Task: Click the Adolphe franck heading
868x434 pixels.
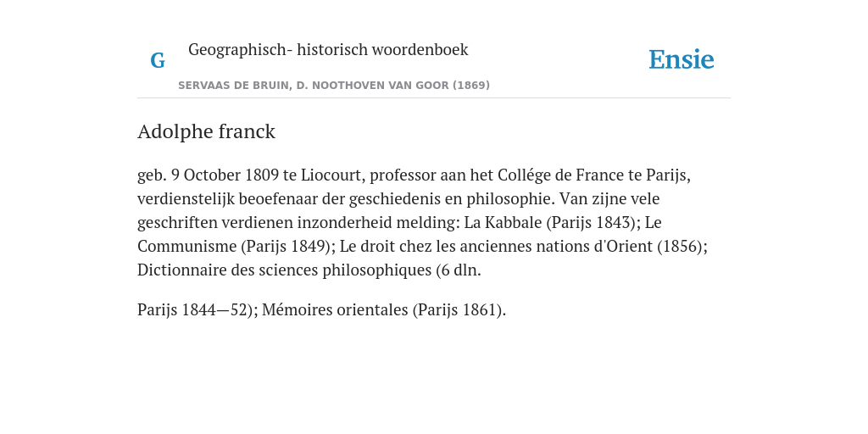Action: pyautogui.click(x=206, y=131)
